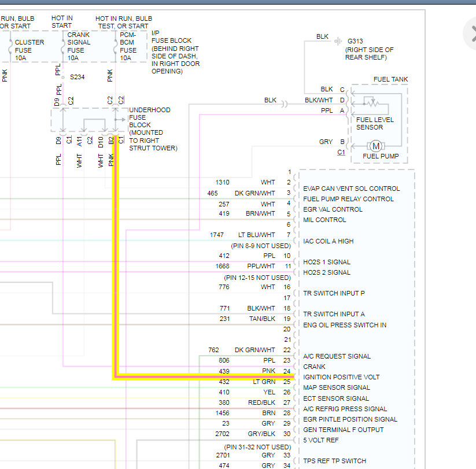Click the PPL/WHT wire color label
The height and width of the screenshot is (469, 476).
click(x=261, y=266)
